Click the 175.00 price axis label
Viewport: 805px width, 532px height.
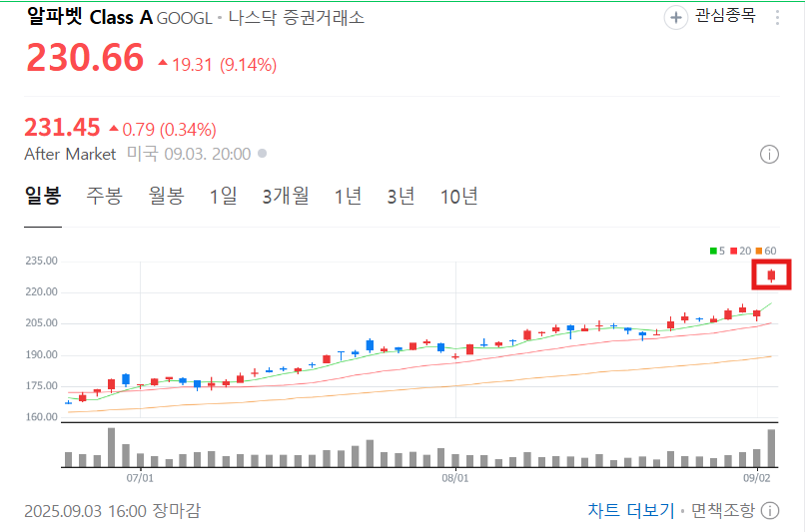click(42, 386)
